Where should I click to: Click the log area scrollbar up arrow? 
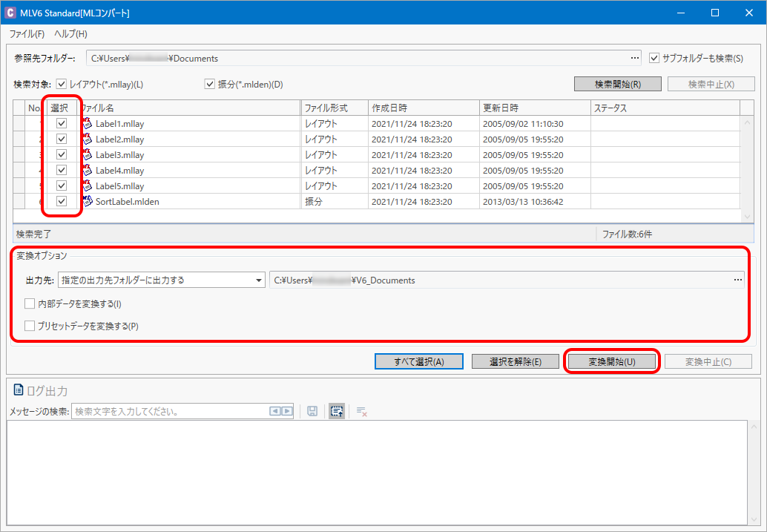(754, 427)
